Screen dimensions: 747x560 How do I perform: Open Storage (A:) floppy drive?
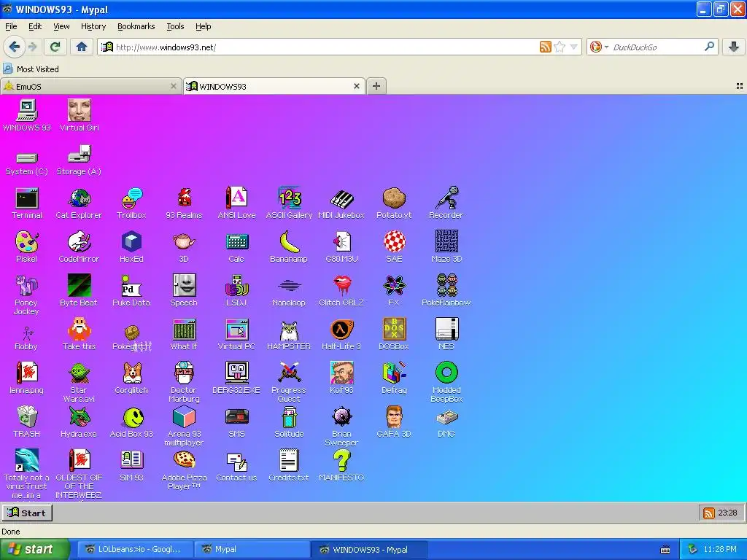coord(79,161)
